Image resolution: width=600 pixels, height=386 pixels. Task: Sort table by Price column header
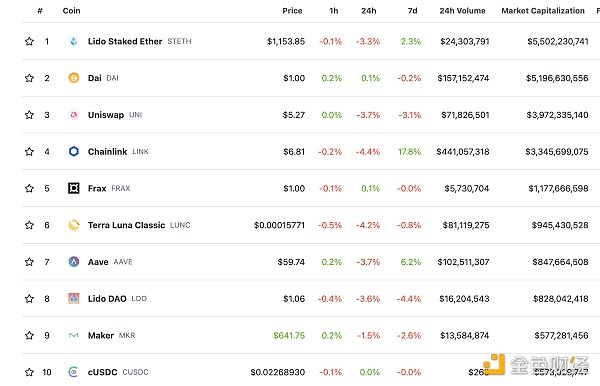coord(292,11)
